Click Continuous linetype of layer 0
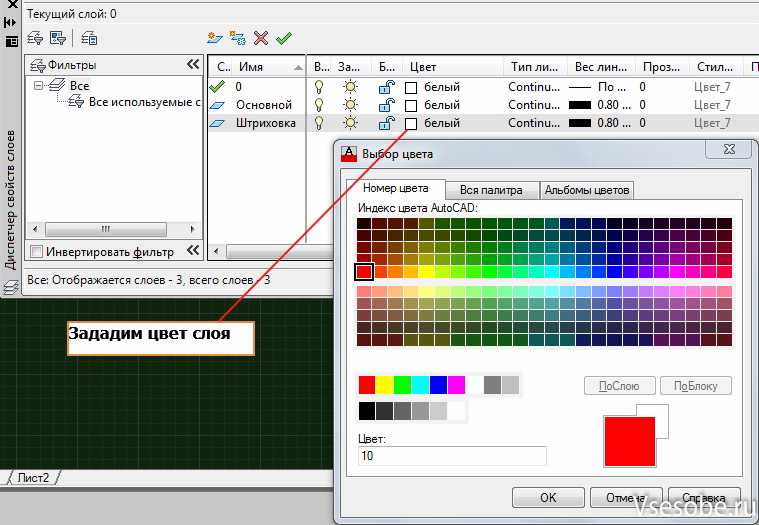The height and width of the screenshot is (525, 759). [x=534, y=87]
